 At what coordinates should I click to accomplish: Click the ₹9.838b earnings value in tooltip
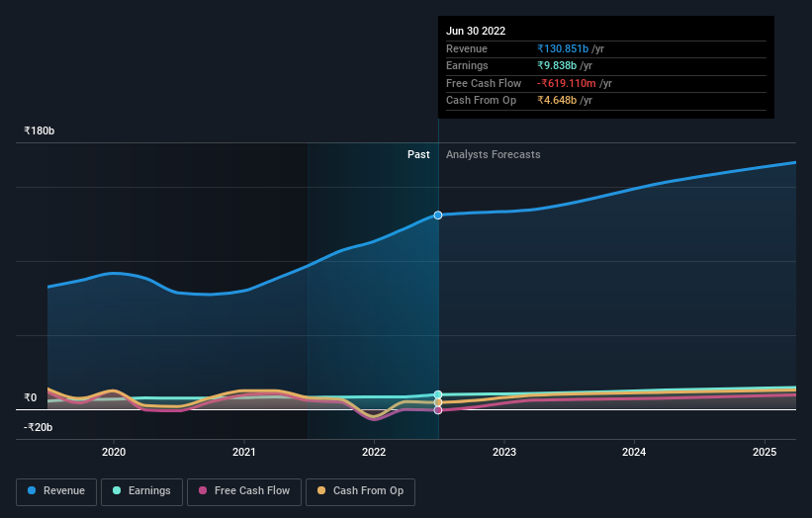pos(557,65)
